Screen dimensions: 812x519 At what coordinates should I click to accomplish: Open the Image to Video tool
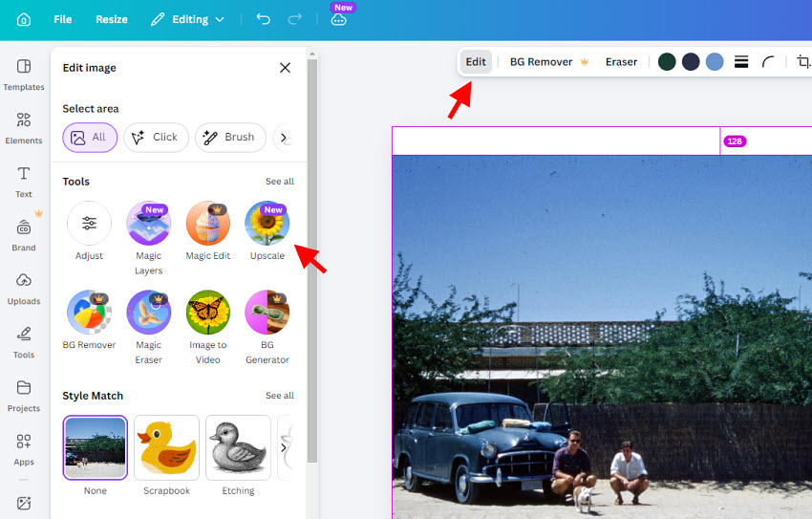pos(207,327)
